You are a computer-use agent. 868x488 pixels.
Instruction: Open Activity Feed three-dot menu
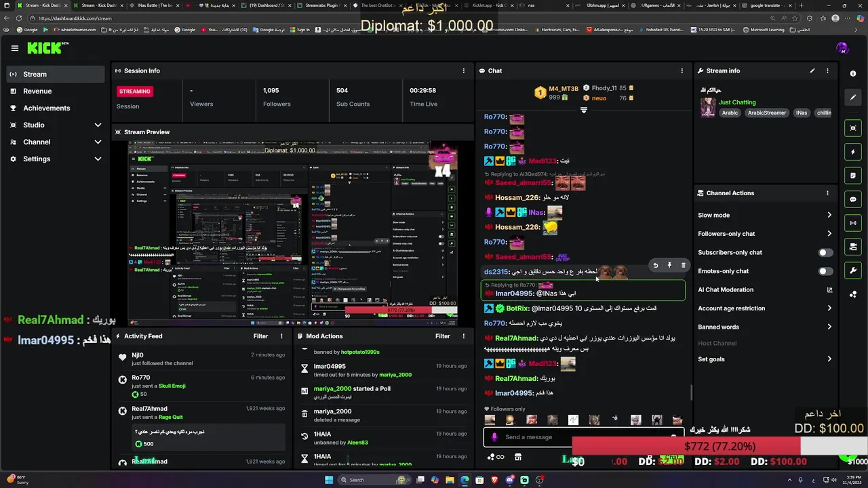(281, 336)
